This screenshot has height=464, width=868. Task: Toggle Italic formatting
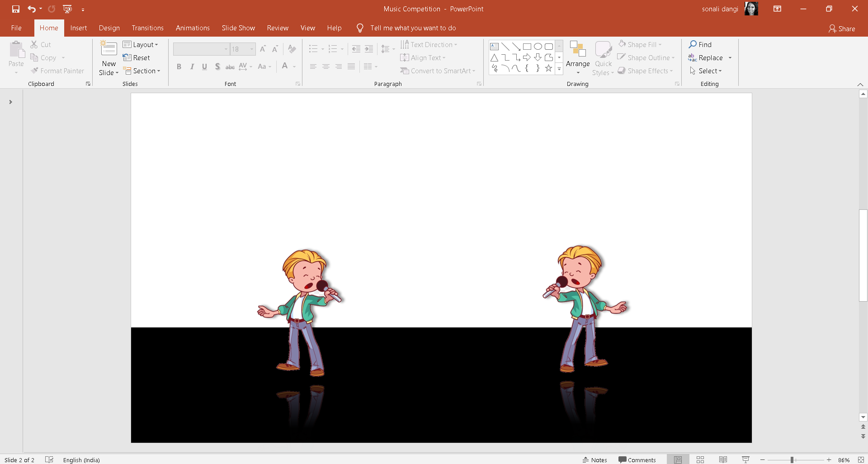192,66
